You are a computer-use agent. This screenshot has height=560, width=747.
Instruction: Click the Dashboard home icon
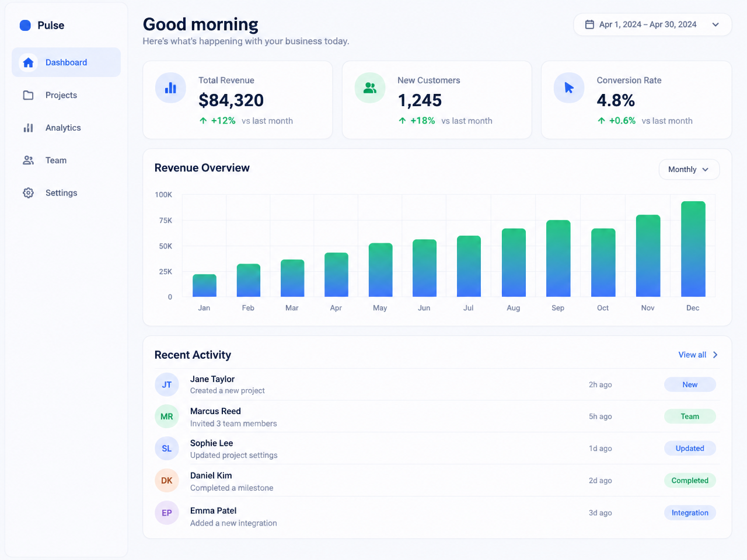click(28, 62)
